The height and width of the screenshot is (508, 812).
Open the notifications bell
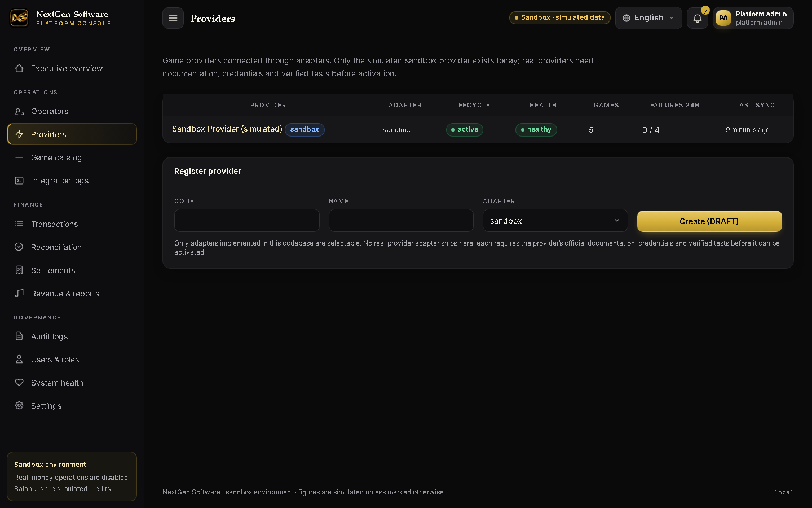point(698,18)
